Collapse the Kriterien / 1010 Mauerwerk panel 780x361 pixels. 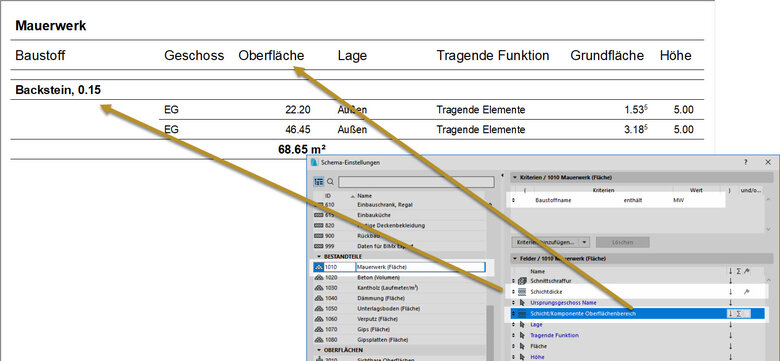point(515,178)
